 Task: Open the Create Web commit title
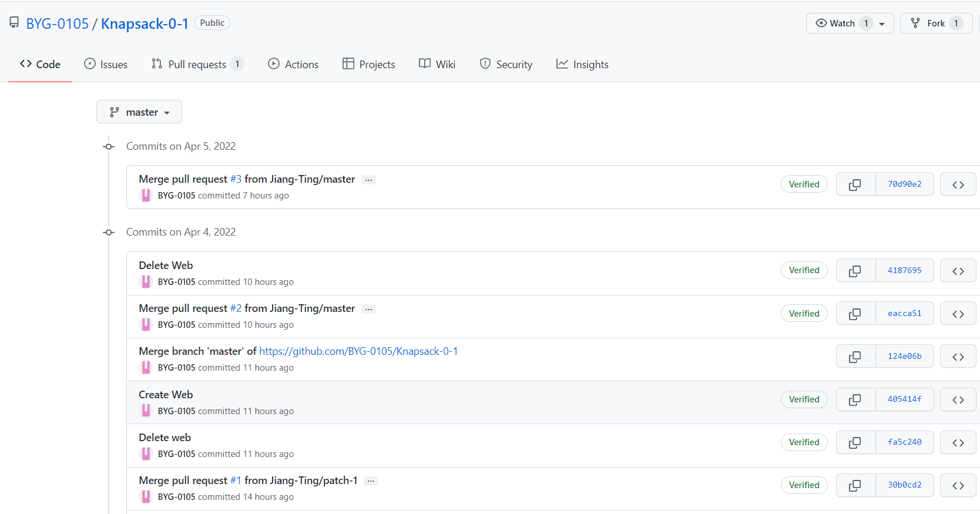click(x=166, y=395)
